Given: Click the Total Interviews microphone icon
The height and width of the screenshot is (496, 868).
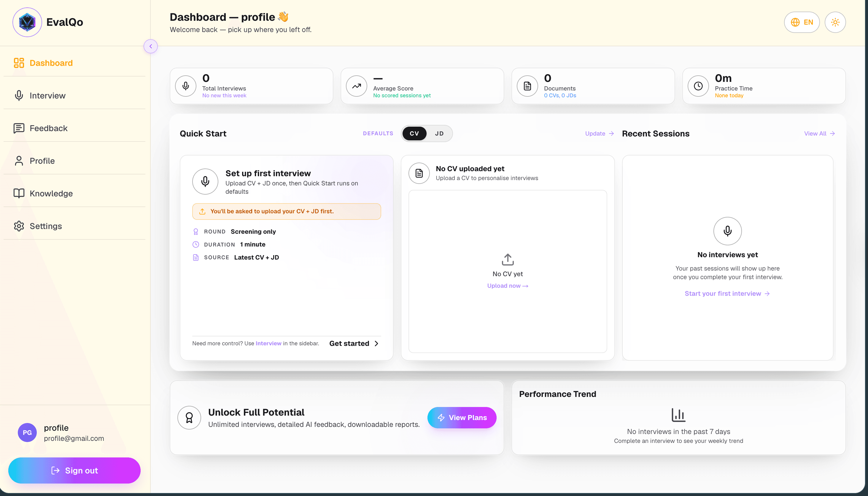Looking at the screenshot, I should [186, 86].
